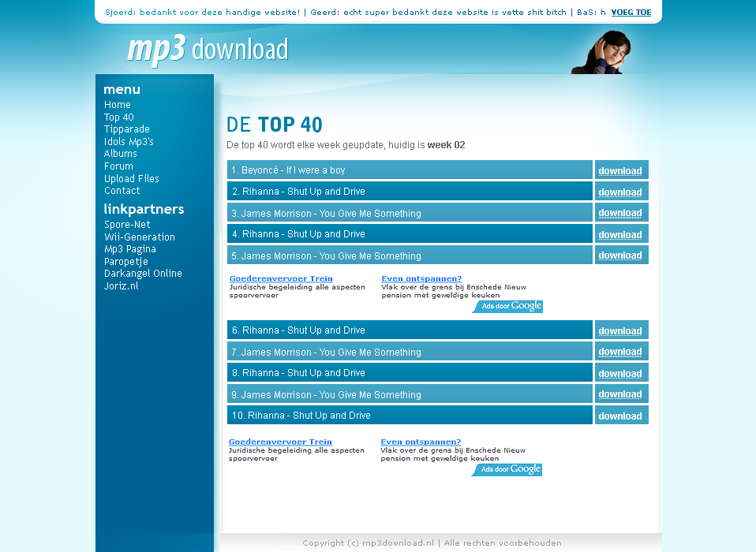The height and width of the screenshot is (552, 756).
Task: Select '5. James Morrison - You Give Me Something'
Action: [x=410, y=255]
